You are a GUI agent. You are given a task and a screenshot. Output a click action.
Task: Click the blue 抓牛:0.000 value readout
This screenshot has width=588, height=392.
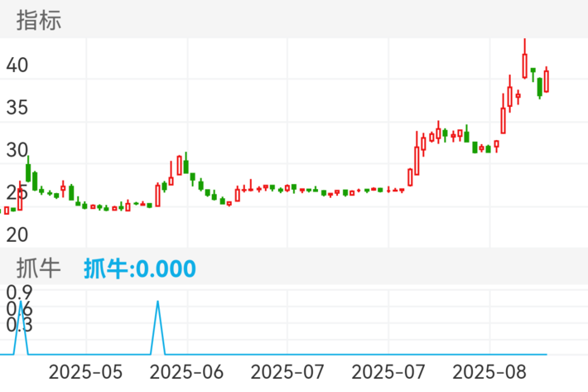(139, 269)
